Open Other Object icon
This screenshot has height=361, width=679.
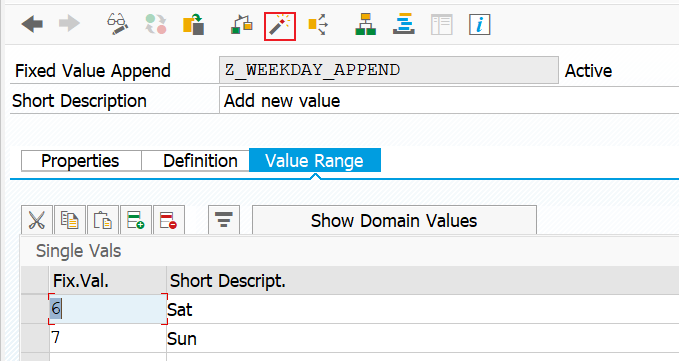[x=194, y=24]
